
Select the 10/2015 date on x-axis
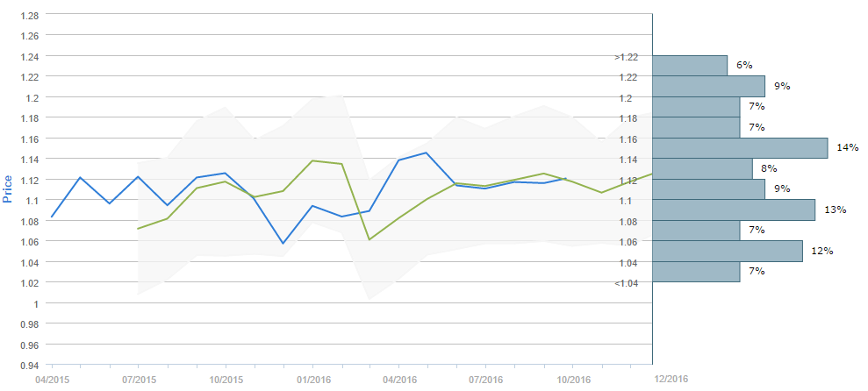pyautogui.click(x=226, y=380)
